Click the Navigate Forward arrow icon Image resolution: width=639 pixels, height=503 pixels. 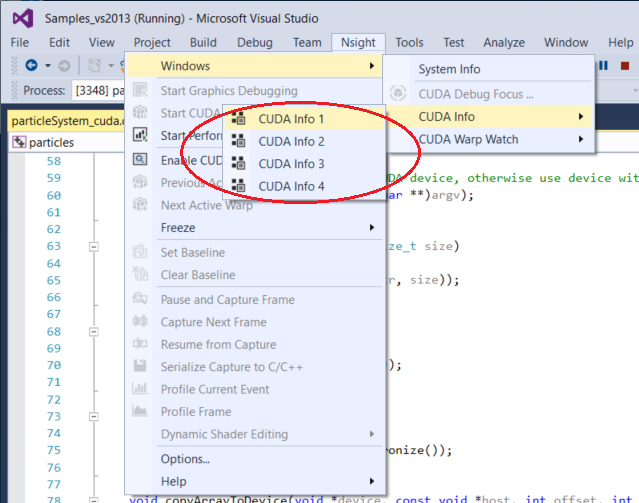64,66
